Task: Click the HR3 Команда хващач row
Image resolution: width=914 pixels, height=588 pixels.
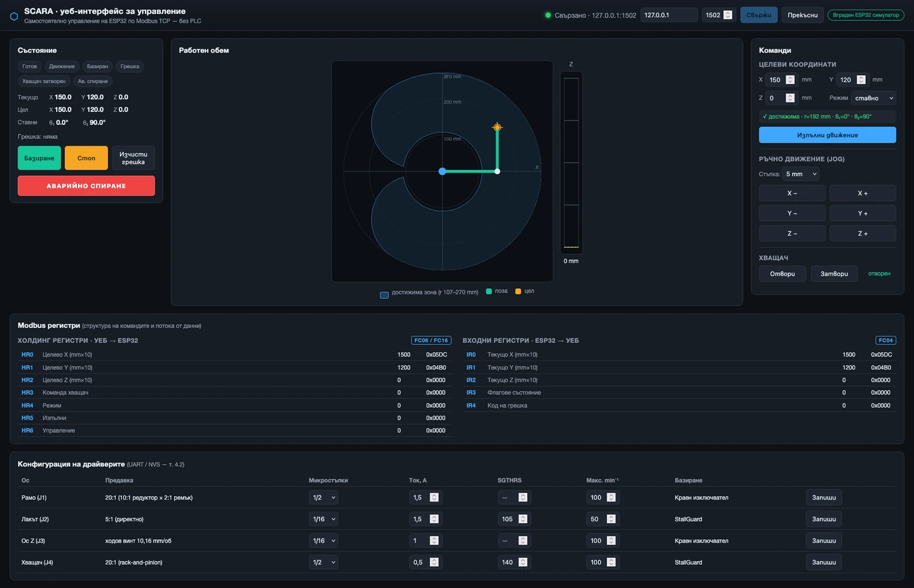Action: [x=235, y=392]
